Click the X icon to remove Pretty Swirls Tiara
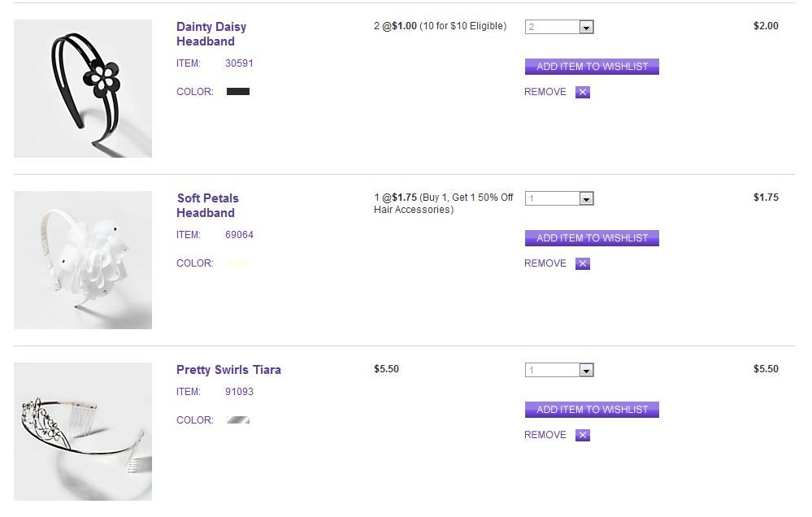Screen dimensions: 812x517 [582, 435]
